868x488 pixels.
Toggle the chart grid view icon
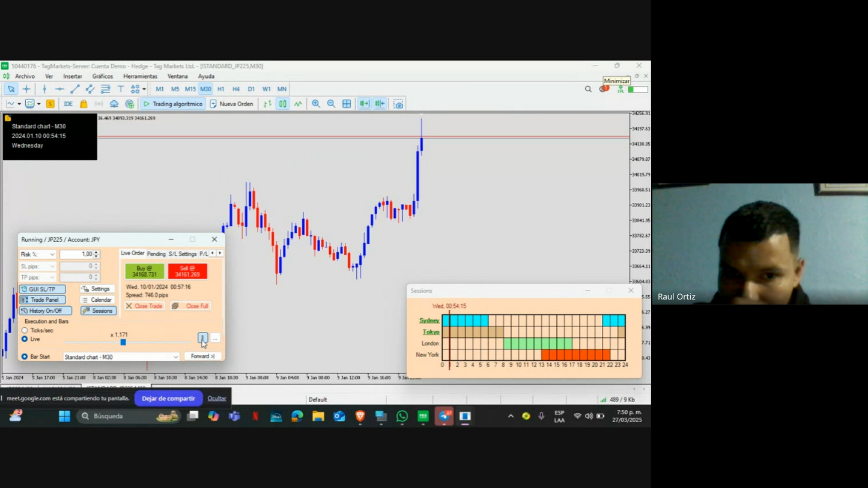pyautogui.click(x=346, y=103)
